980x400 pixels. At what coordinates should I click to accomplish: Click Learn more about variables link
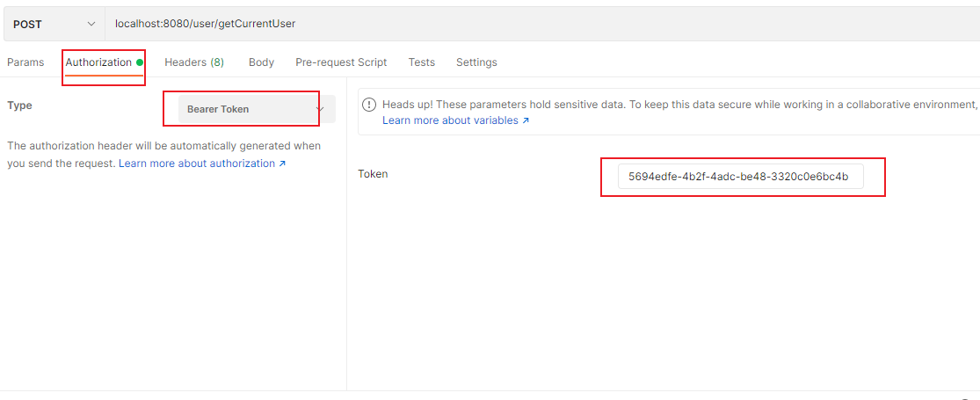[455, 120]
